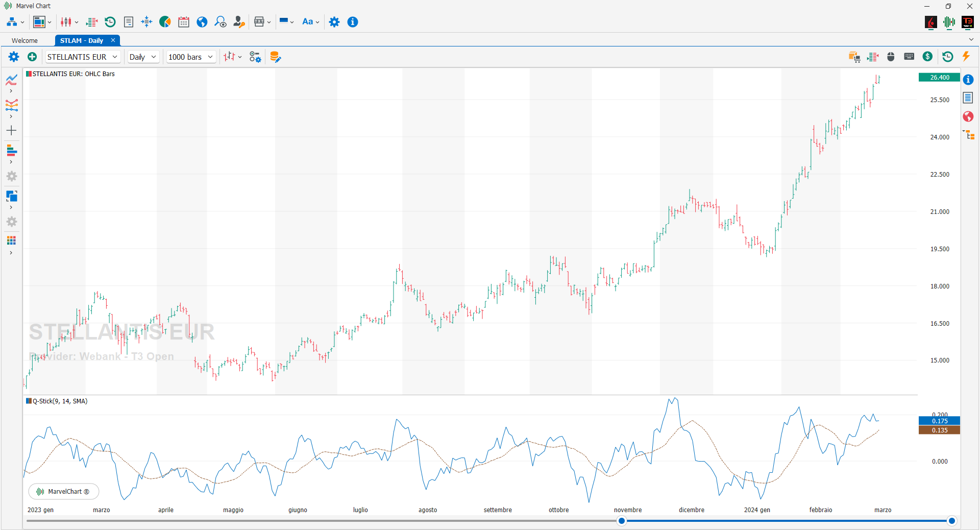Click the candlestick chart icon in the main toolbar
The image size is (980, 530).
[66, 22]
